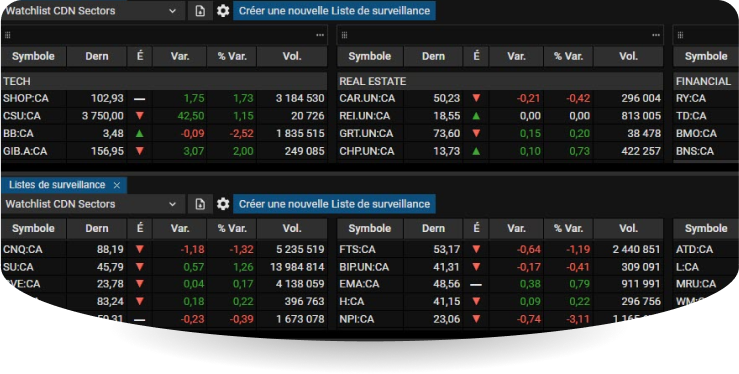Grab the drag handle of FINANCIAL panel
The height and width of the screenshot is (374, 739).
(x=680, y=35)
